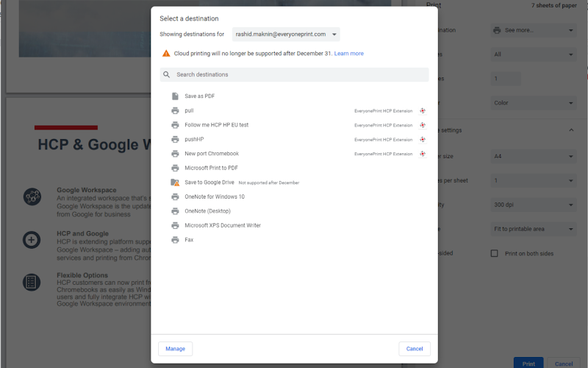Click the Search destinations field
The height and width of the screenshot is (368, 588).
295,75
